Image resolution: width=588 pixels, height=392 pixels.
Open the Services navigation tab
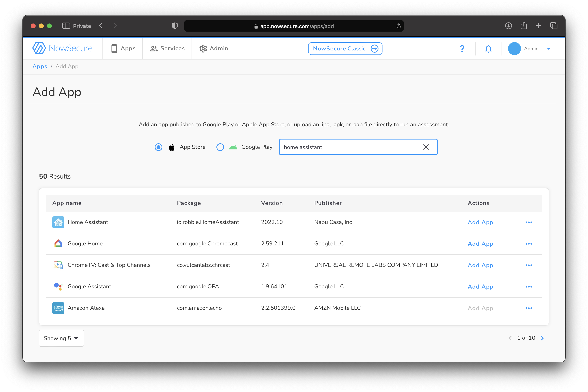click(x=167, y=48)
